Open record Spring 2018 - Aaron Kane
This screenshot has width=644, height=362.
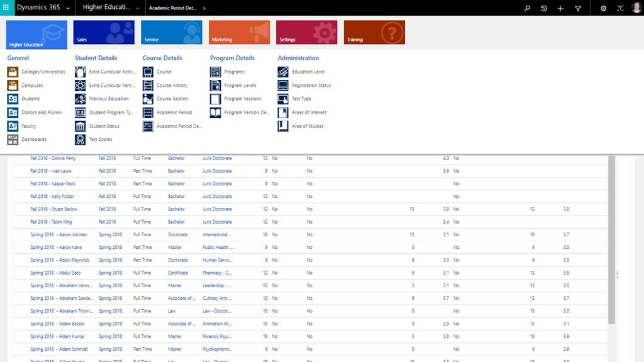pos(56,247)
